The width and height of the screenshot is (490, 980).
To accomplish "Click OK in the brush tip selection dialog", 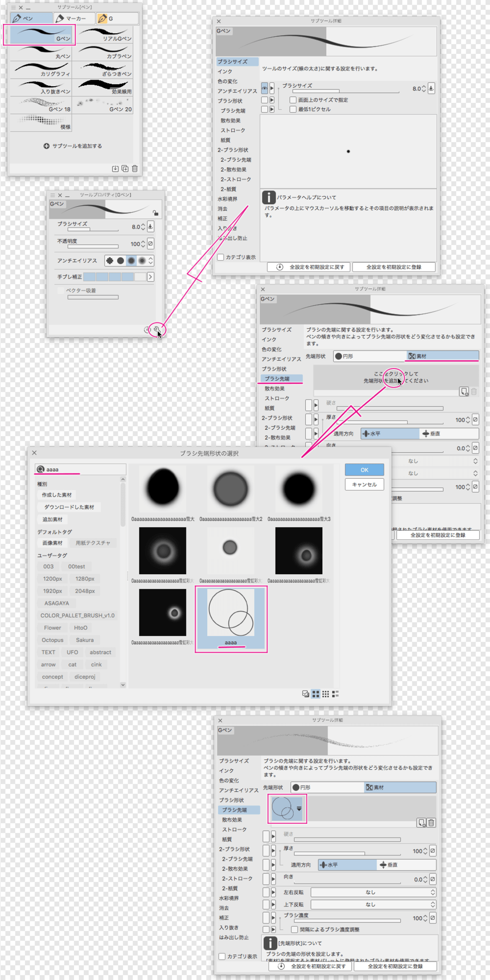I will [364, 470].
